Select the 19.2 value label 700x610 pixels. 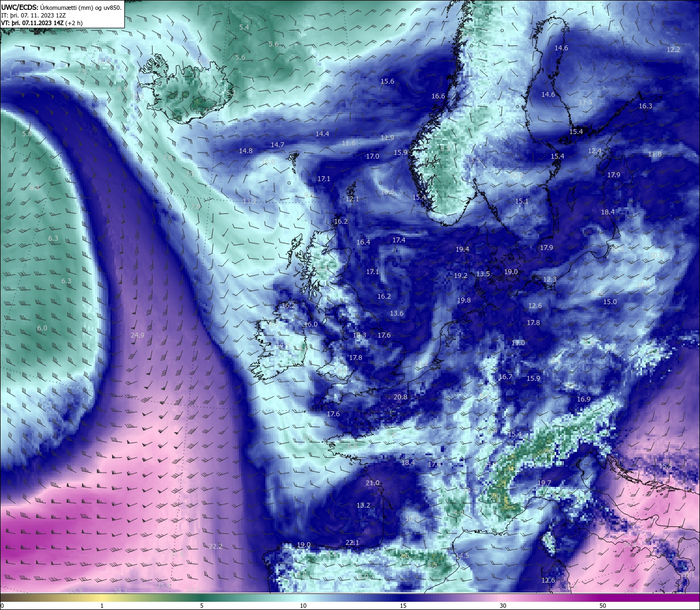[460, 276]
